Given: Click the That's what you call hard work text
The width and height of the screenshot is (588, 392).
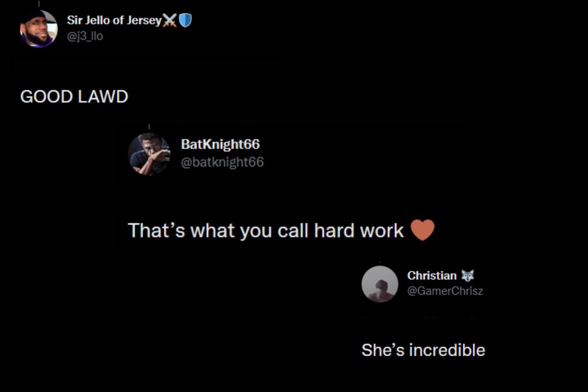Looking at the screenshot, I should pos(265,231).
